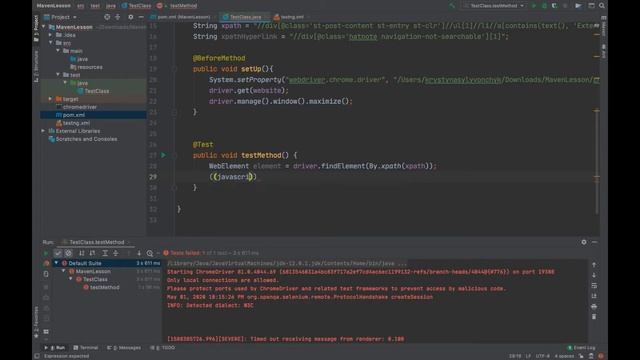
Task: Select the resources folder in the project tree
Action: tap(86, 67)
